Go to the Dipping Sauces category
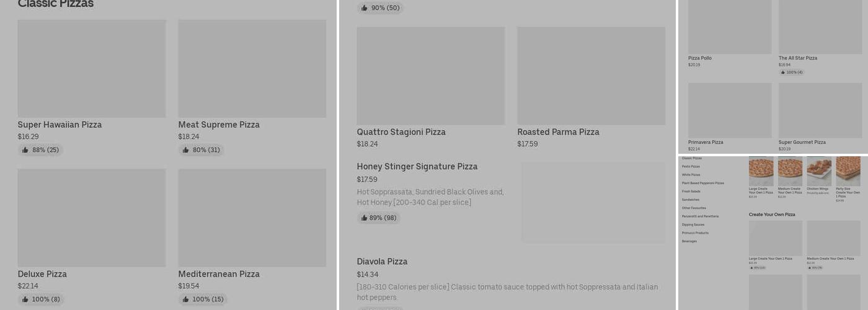Viewport: 868px width, 310px height. [693, 224]
